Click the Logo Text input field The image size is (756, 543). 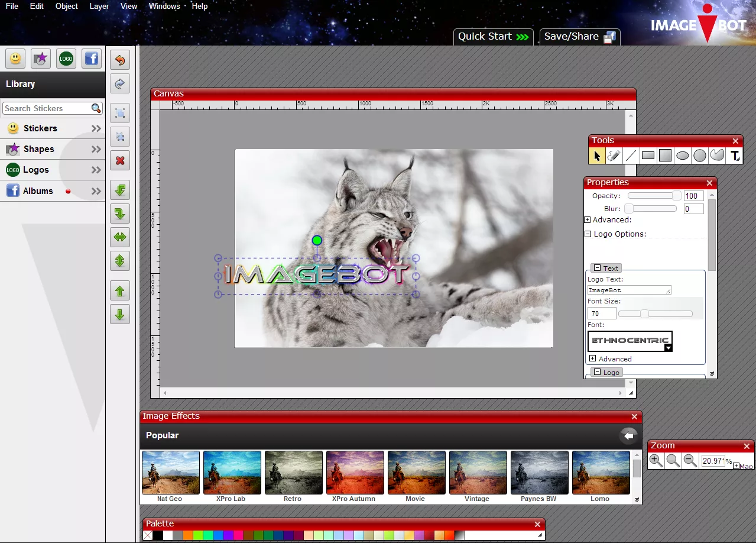pyautogui.click(x=629, y=290)
